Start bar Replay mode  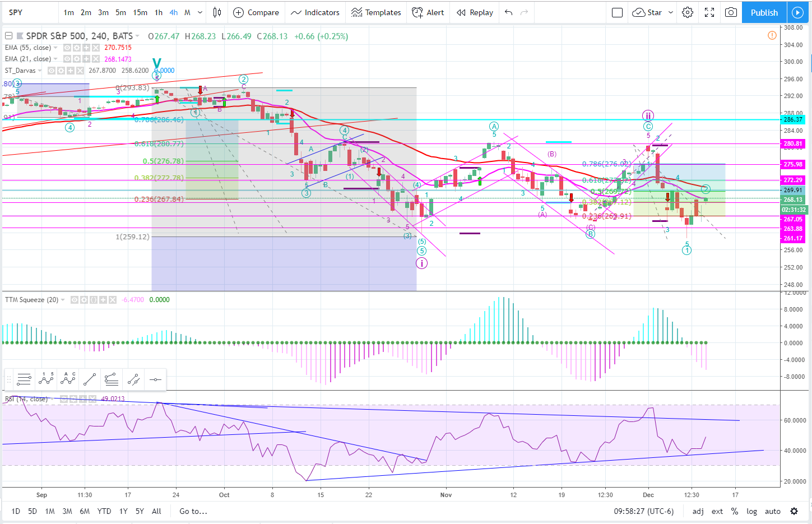(x=475, y=12)
